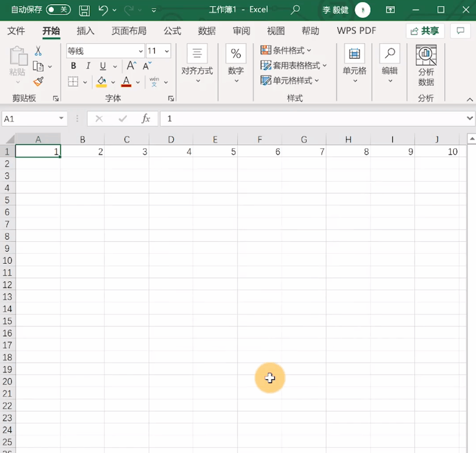The width and height of the screenshot is (476, 453).
Task: Open the 对齐方式 alignment group
Action: point(197,64)
